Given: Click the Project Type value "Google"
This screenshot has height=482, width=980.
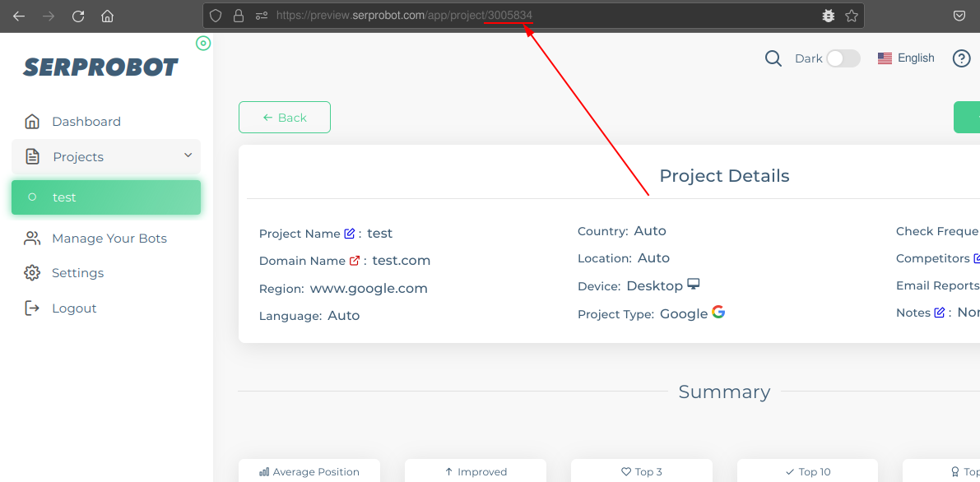Looking at the screenshot, I should pos(684,314).
